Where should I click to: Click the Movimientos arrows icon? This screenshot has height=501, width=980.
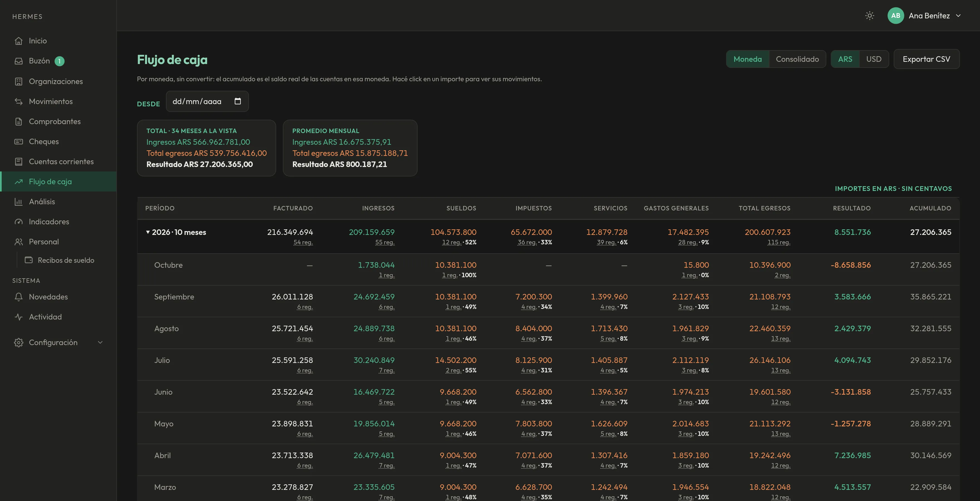(19, 101)
